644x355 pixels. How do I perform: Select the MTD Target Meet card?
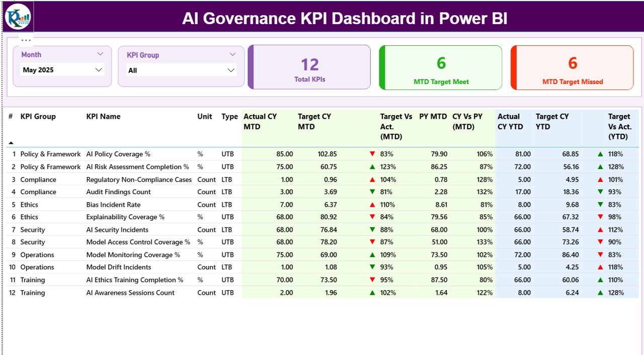point(440,67)
